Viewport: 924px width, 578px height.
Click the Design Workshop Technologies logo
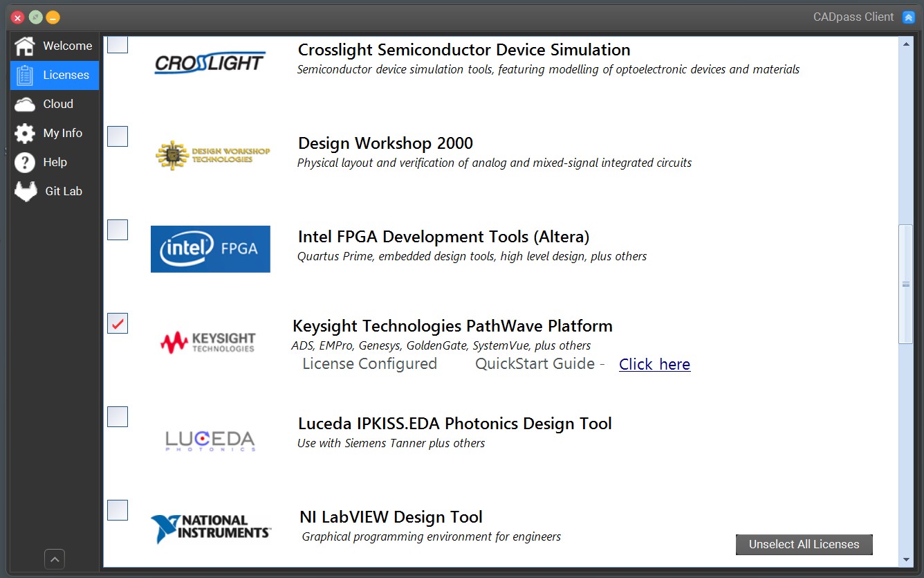pyautogui.click(x=212, y=155)
